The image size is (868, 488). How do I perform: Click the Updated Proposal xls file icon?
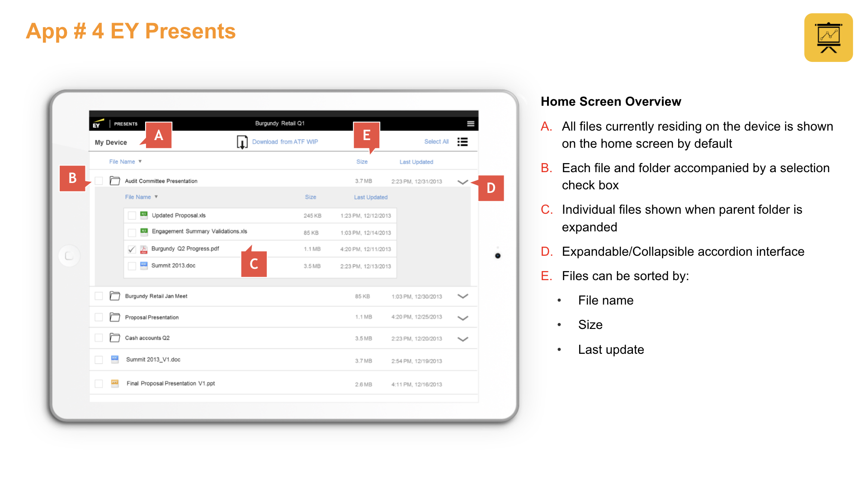pyautogui.click(x=144, y=215)
